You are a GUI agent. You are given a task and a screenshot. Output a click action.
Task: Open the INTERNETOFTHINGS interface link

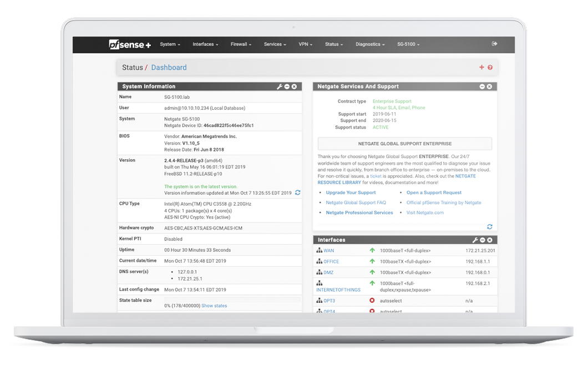point(338,290)
